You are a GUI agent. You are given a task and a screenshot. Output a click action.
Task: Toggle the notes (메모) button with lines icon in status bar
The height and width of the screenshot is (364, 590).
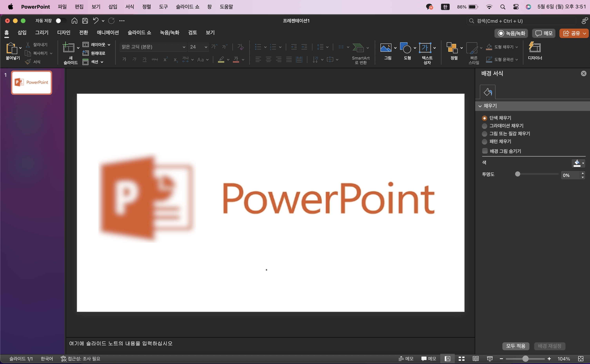click(x=406, y=359)
